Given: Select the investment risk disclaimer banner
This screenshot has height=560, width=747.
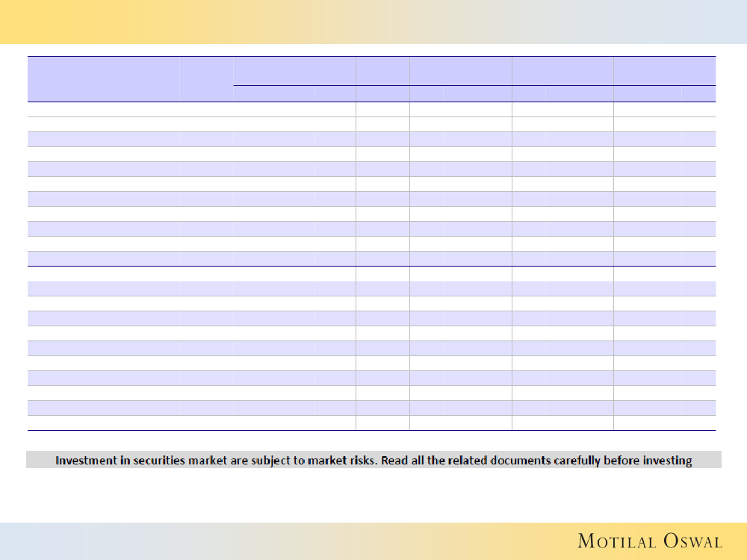Looking at the screenshot, I should pyautogui.click(x=373, y=460).
